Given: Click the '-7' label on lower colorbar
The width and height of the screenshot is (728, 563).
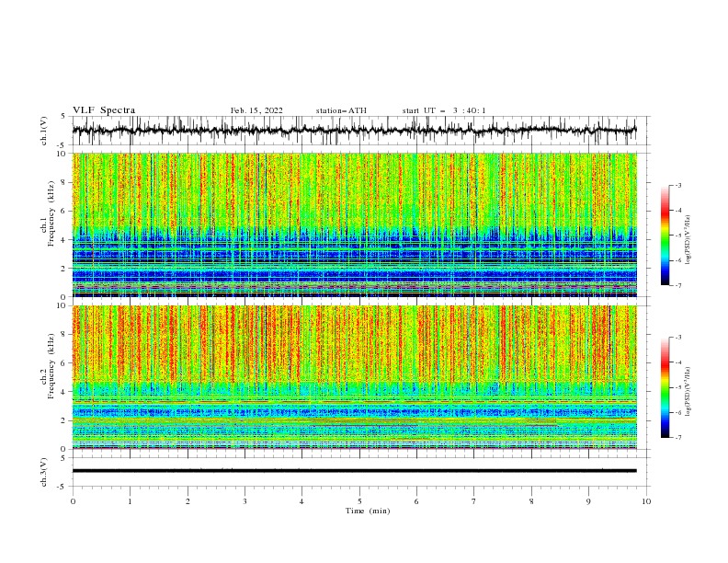Looking at the screenshot, I should coord(678,438).
